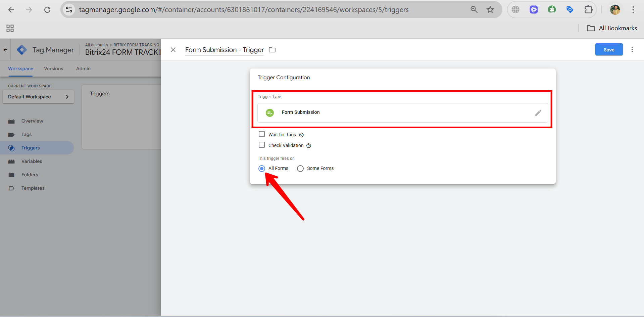Click the browser address bar URL

pyautogui.click(x=244, y=10)
